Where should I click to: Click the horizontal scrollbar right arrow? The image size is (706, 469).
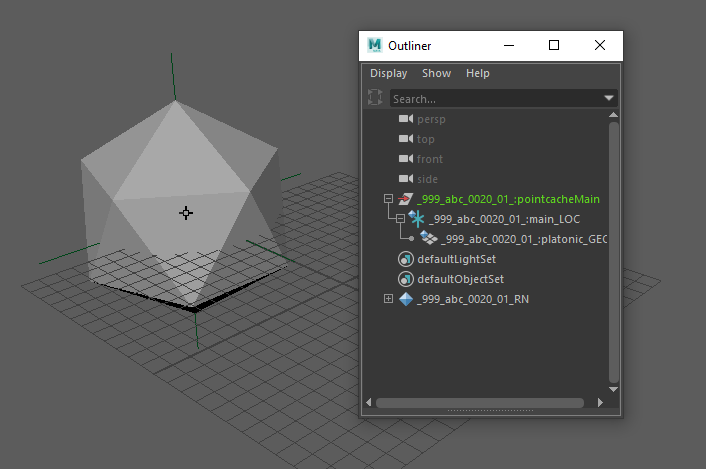click(600, 402)
